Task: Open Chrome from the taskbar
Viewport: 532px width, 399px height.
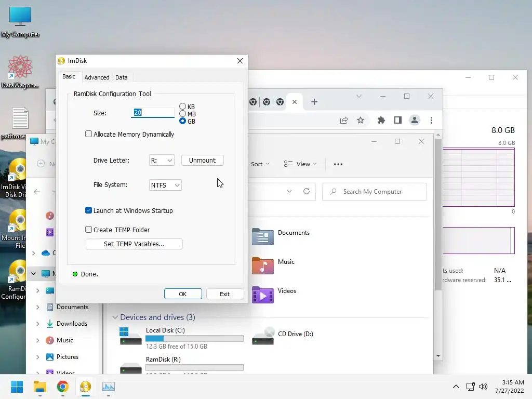Action: pyautogui.click(x=62, y=387)
